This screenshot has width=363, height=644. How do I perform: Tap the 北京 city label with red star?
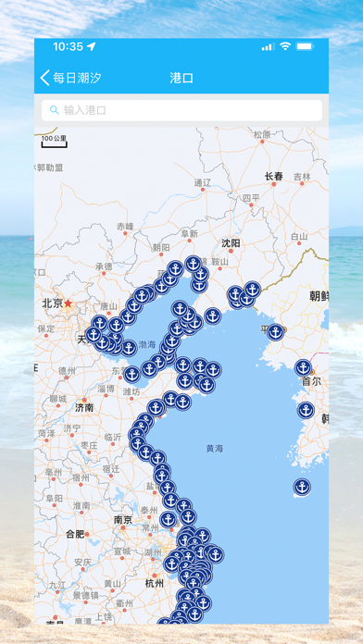pyautogui.click(x=56, y=303)
